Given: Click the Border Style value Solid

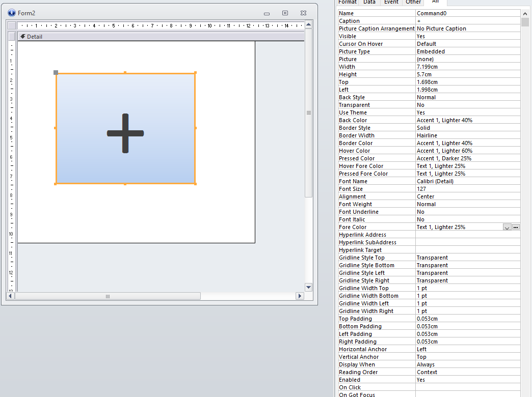Looking at the screenshot, I should 468,128.
